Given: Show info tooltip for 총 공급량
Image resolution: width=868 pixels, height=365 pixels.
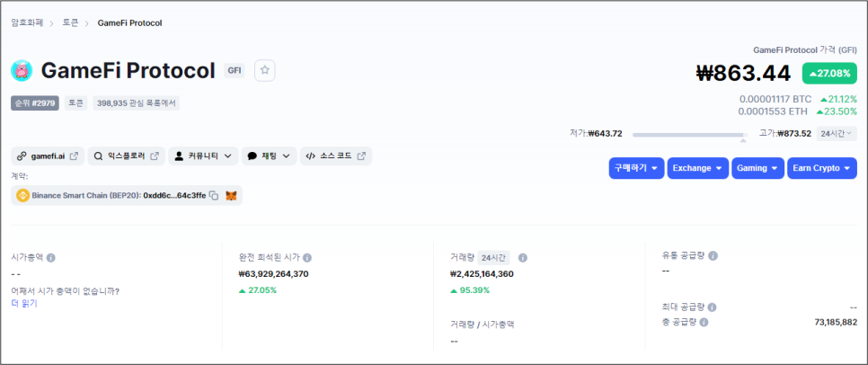Looking at the screenshot, I should click(x=704, y=322).
